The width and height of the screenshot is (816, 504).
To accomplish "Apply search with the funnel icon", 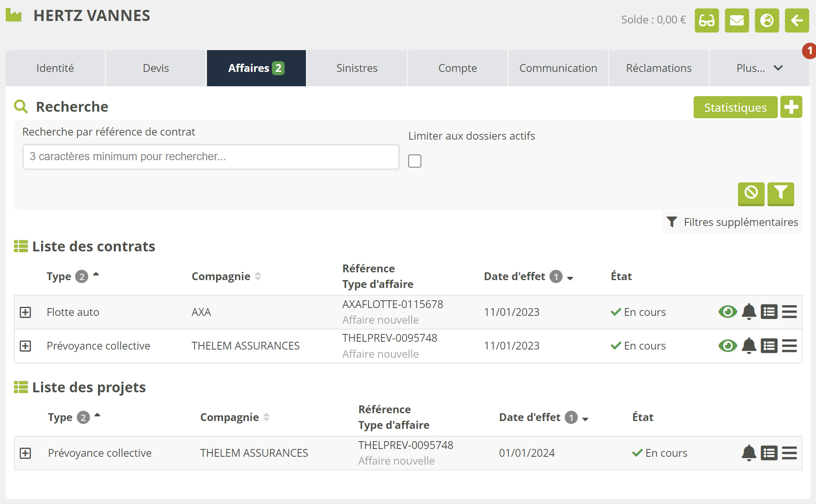I will pos(780,193).
